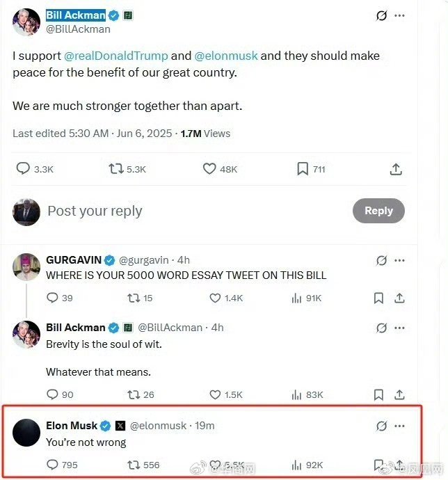The image size is (448, 480).
Task: Click the gray Reply button
Action: (378, 211)
